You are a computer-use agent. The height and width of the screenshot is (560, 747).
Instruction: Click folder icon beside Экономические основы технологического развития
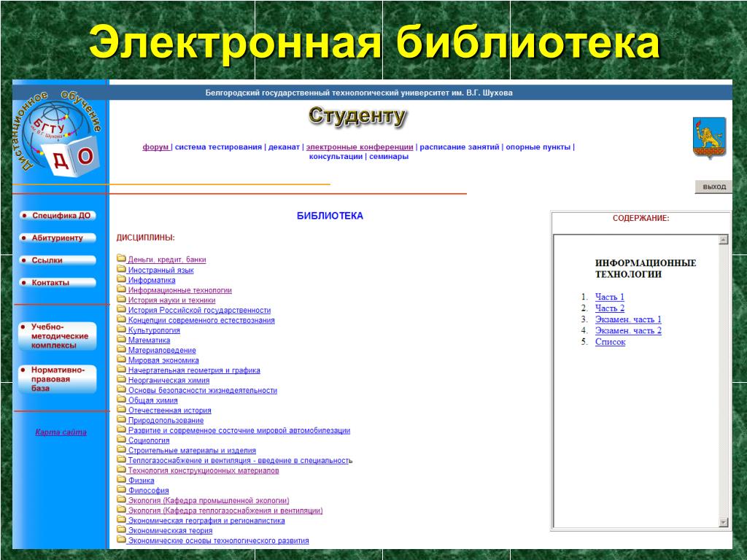[122, 539]
